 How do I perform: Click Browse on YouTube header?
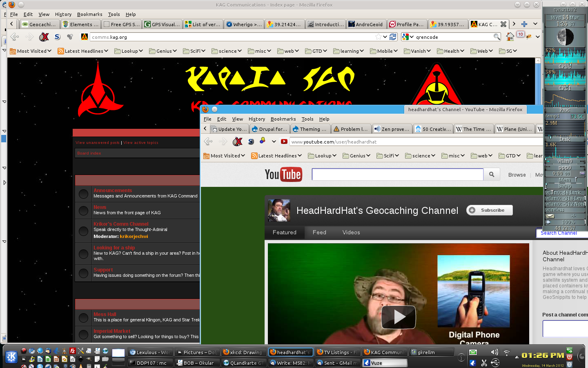tap(517, 175)
